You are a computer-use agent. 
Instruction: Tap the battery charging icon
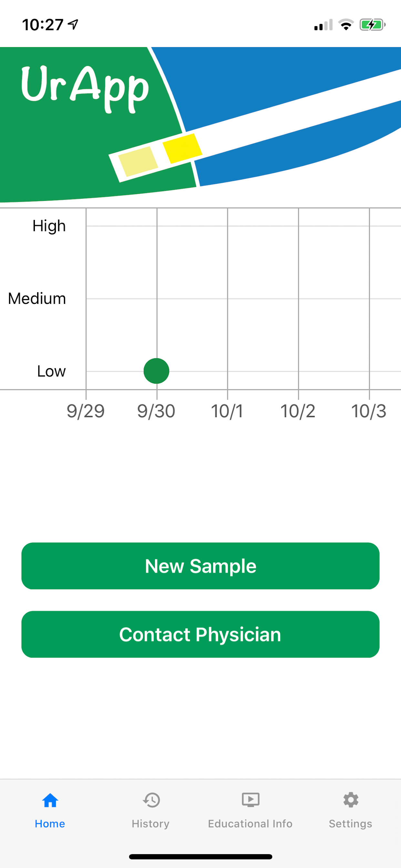(x=372, y=25)
